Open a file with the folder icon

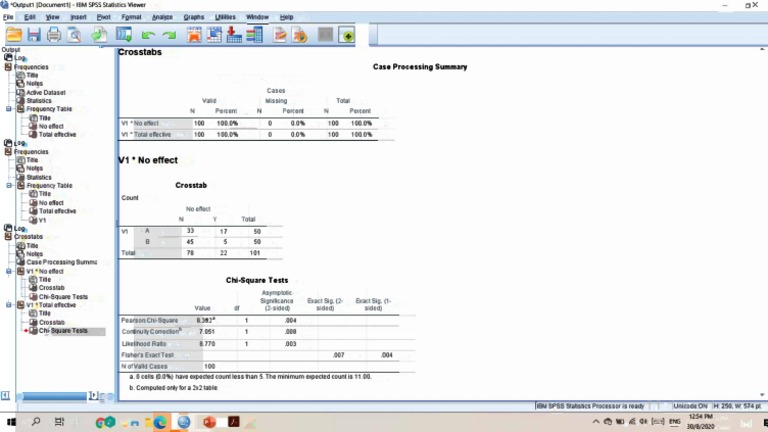click(14, 35)
